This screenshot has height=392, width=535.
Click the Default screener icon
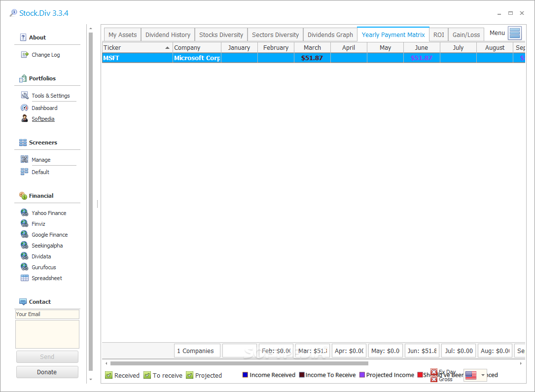tap(25, 172)
